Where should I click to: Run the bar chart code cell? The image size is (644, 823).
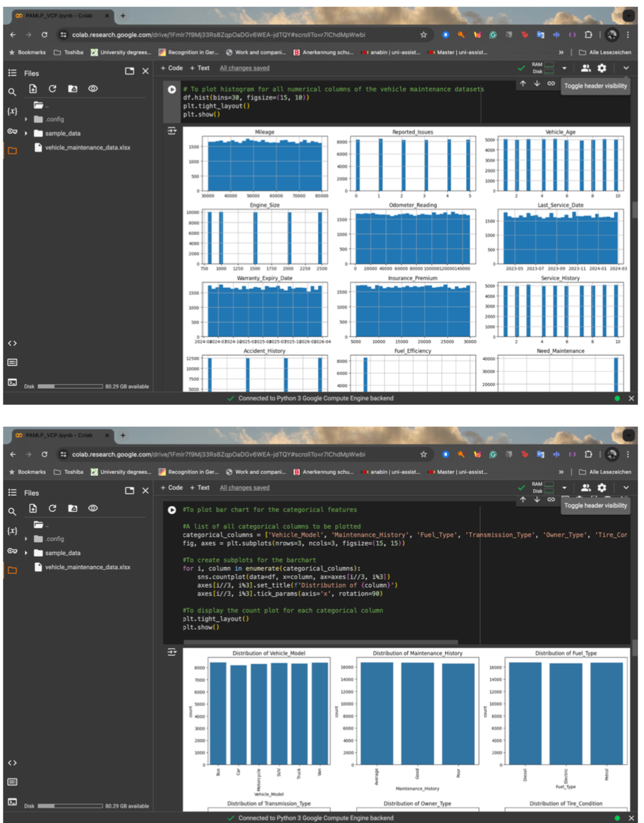pyautogui.click(x=172, y=510)
